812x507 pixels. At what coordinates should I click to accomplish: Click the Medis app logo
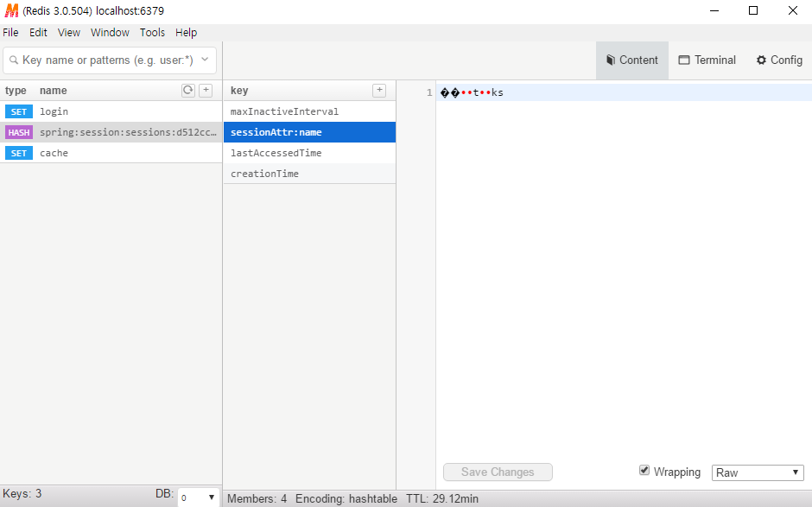coord(11,10)
